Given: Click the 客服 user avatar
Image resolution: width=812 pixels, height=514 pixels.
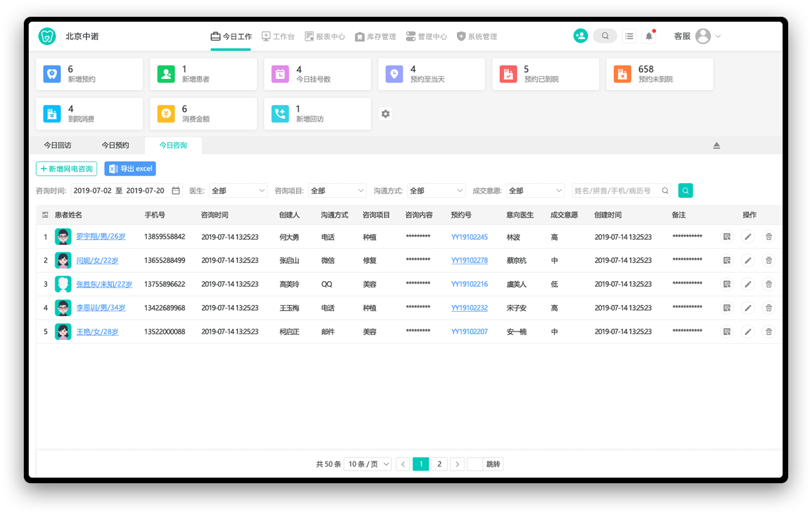Looking at the screenshot, I should (x=703, y=36).
